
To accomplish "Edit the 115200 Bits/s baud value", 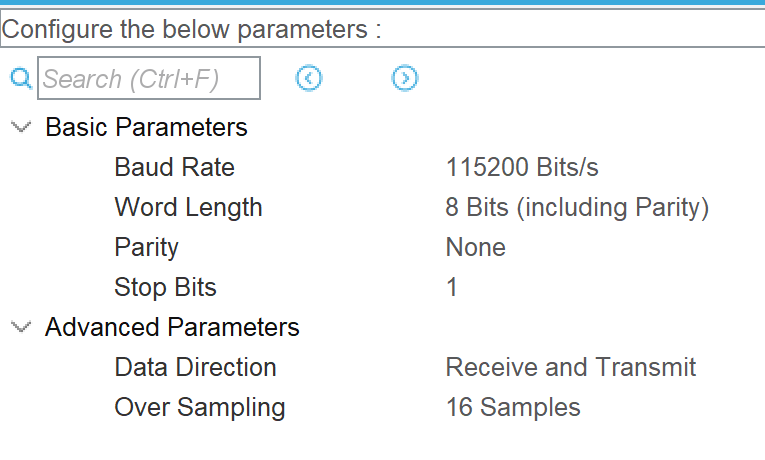I will (x=522, y=167).
